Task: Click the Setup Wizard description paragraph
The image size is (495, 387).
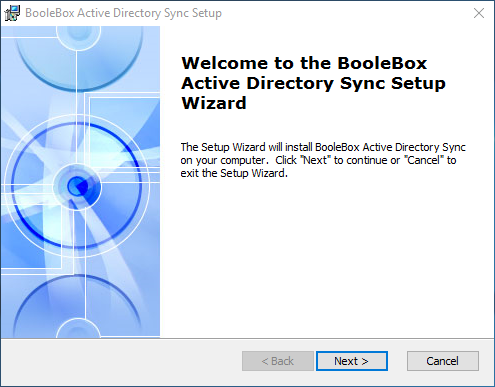Action: (323, 160)
